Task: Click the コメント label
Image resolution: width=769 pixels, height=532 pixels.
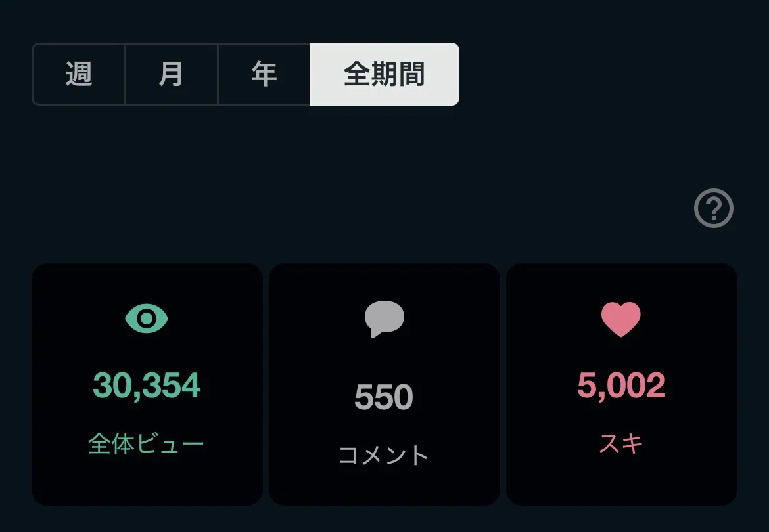Action: click(x=384, y=455)
